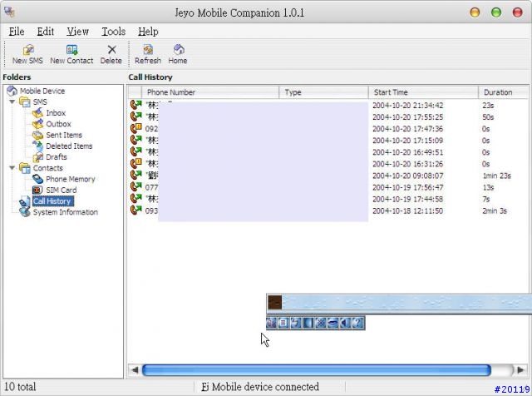Screen dimensions: 532x396
Task: Click the New SMS toolbar icon
Action: point(27,55)
